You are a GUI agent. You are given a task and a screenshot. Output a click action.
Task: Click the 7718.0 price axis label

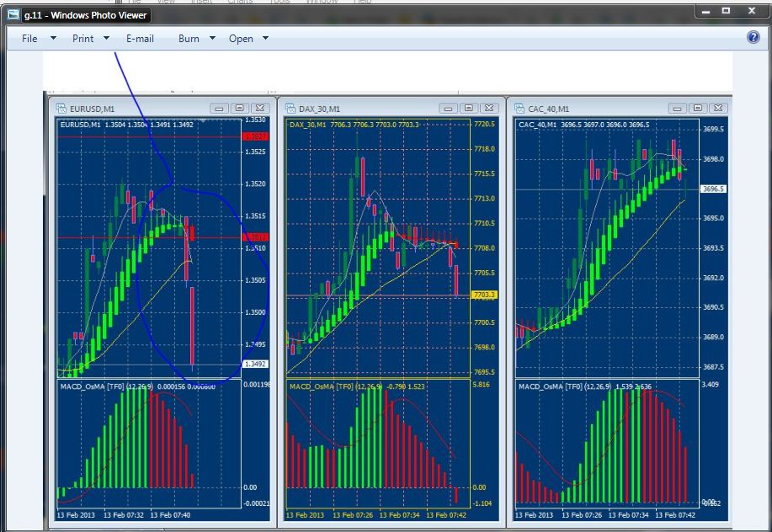484,149
